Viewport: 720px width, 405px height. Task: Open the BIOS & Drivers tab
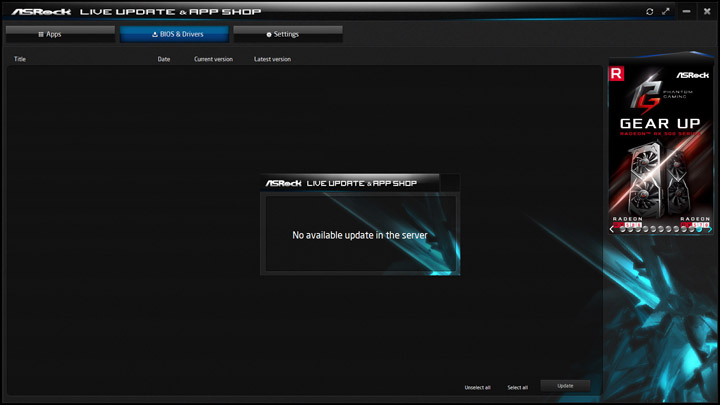(174, 34)
